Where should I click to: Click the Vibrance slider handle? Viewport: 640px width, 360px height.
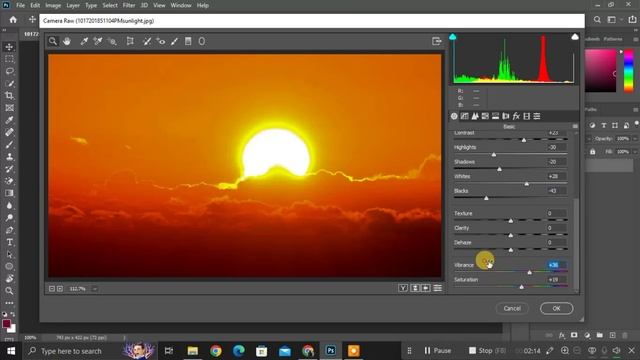[529, 272]
